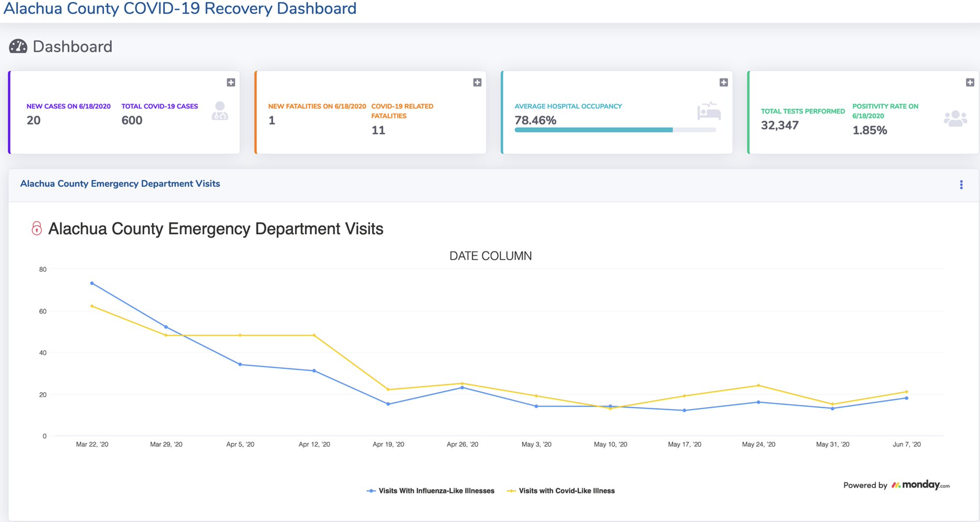Expand the Tests Performed card plus icon
This screenshot has height=522, width=980.
(970, 82)
